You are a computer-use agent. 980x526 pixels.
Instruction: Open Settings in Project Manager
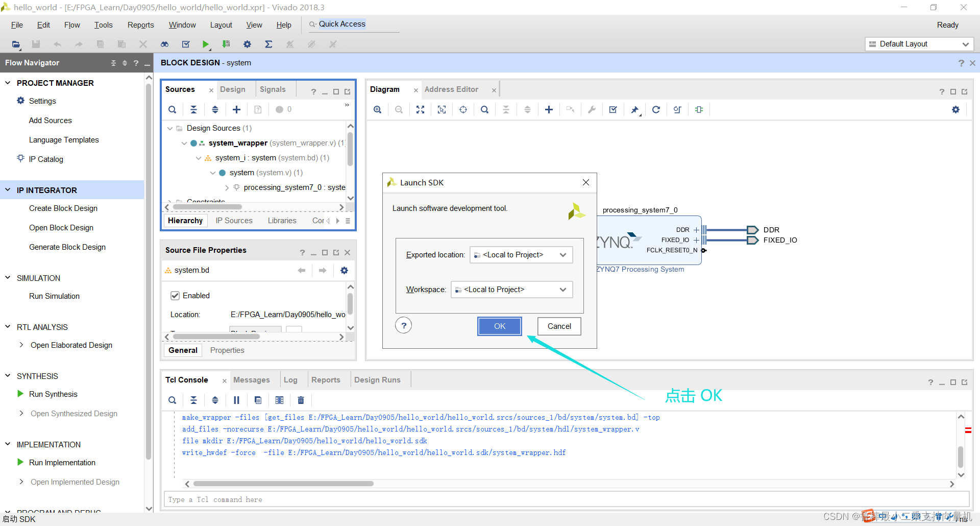[42, 101]
